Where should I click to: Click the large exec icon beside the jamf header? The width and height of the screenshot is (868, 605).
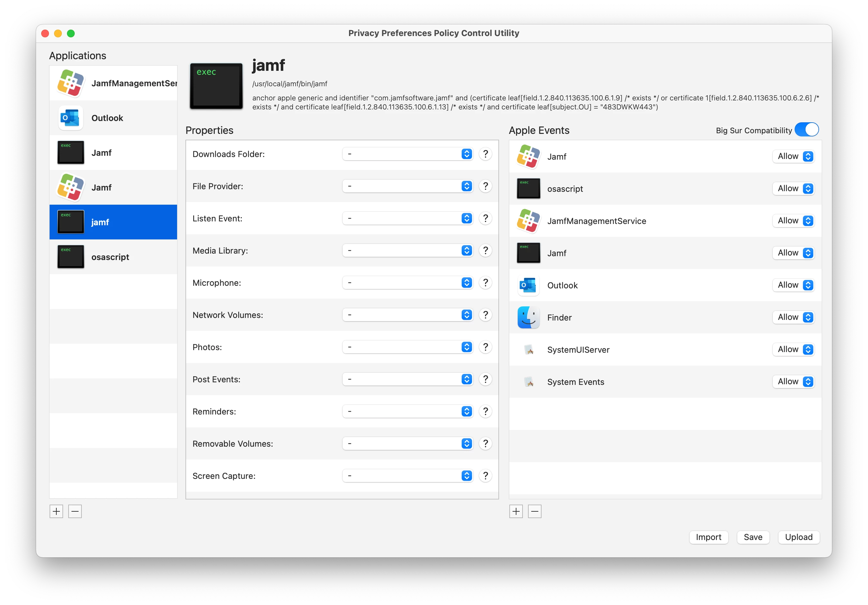pyautogui.click(x=216, y=86)
